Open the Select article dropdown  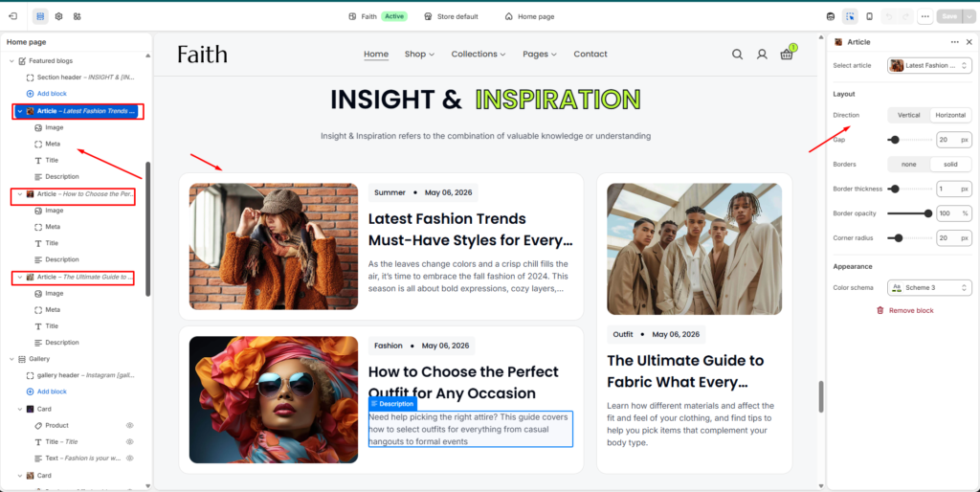click(x=929, y=66)
